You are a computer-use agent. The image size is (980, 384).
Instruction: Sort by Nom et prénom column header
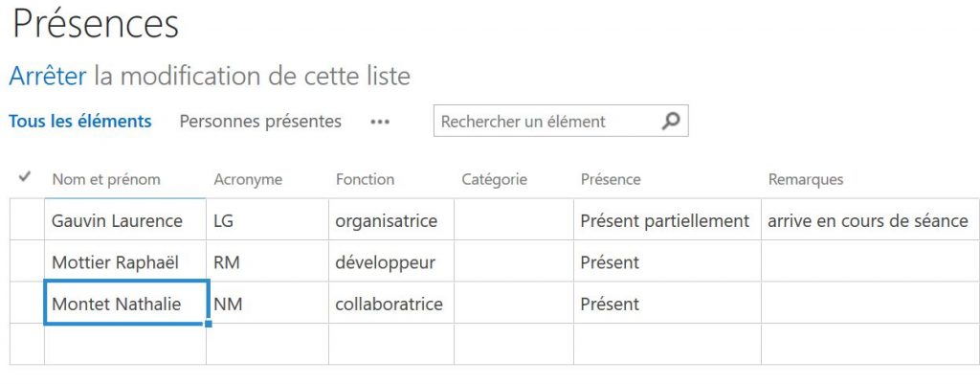coord(106,179)
